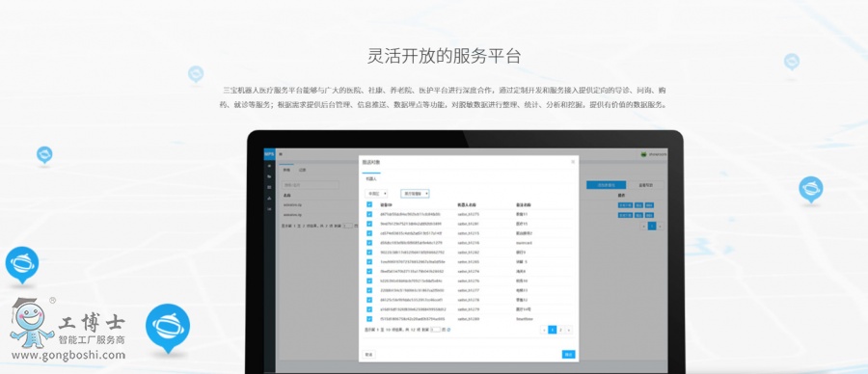The height and width of the screenshot is (374, 868).
Task: Go to next page arrow in dialog
Action: coord(568,330)
